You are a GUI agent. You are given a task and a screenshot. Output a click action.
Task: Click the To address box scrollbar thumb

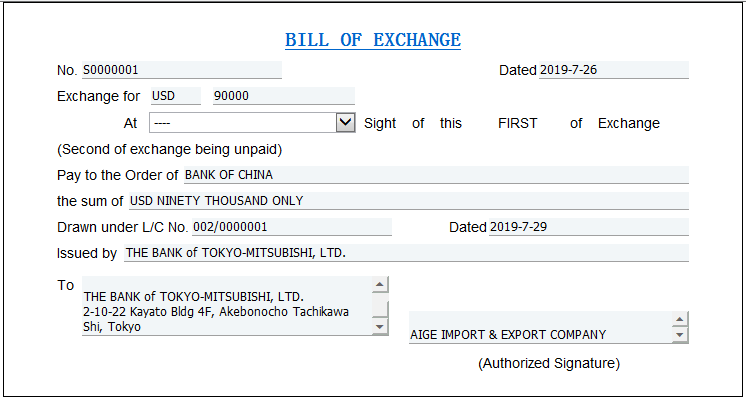(x=380, y=306)
